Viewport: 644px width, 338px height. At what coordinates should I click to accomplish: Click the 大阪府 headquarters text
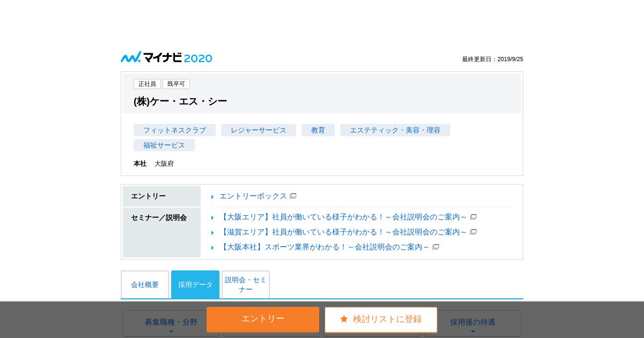164,164
